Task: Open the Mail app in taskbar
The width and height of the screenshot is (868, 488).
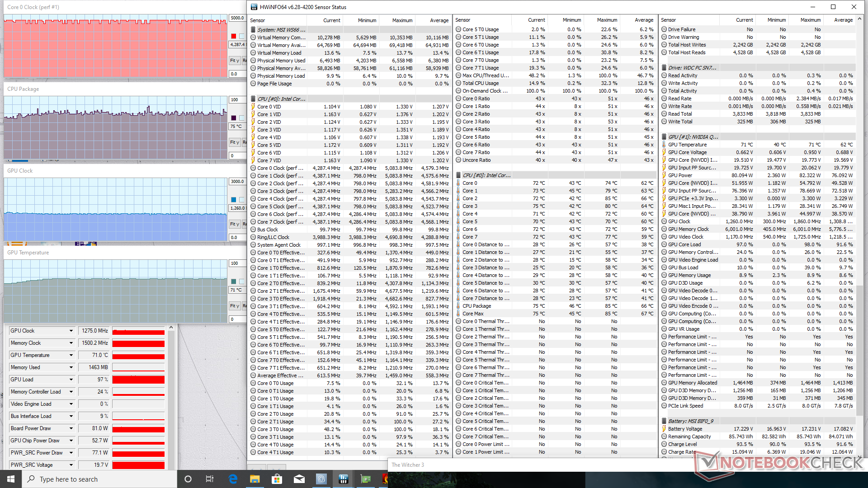Action: (299, 479)
